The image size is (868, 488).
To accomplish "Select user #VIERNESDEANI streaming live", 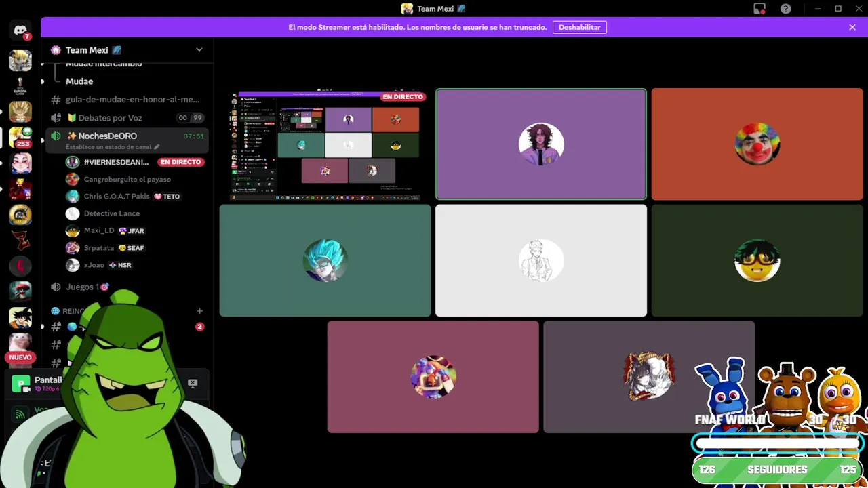I will (x=116, y=162).
